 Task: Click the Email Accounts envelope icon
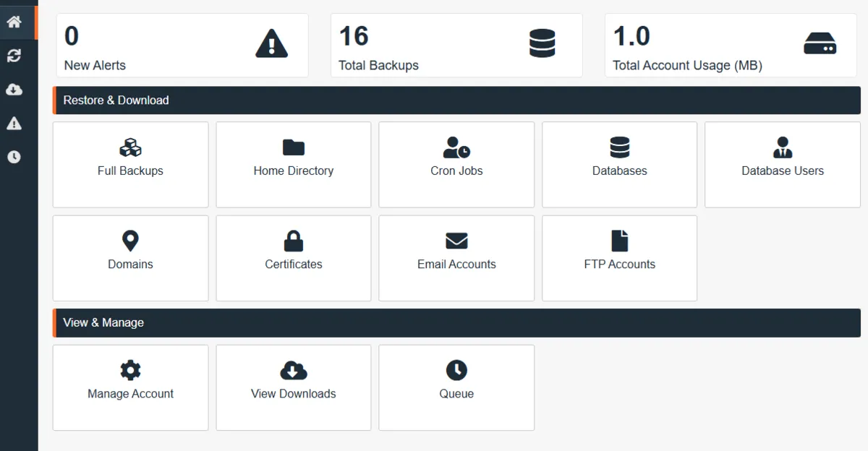[x=456, y=241]
